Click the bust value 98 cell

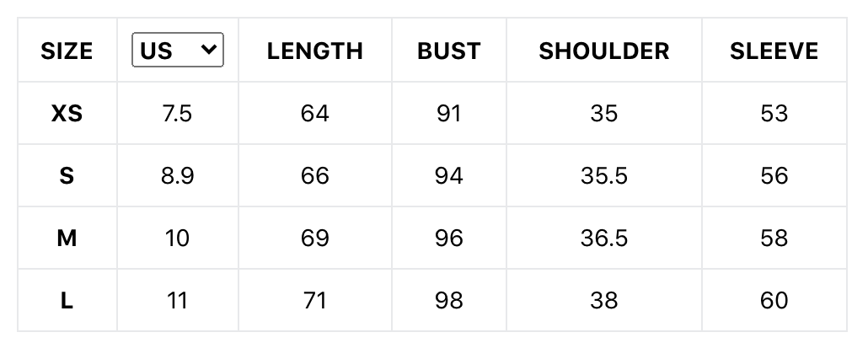[449, 301]
